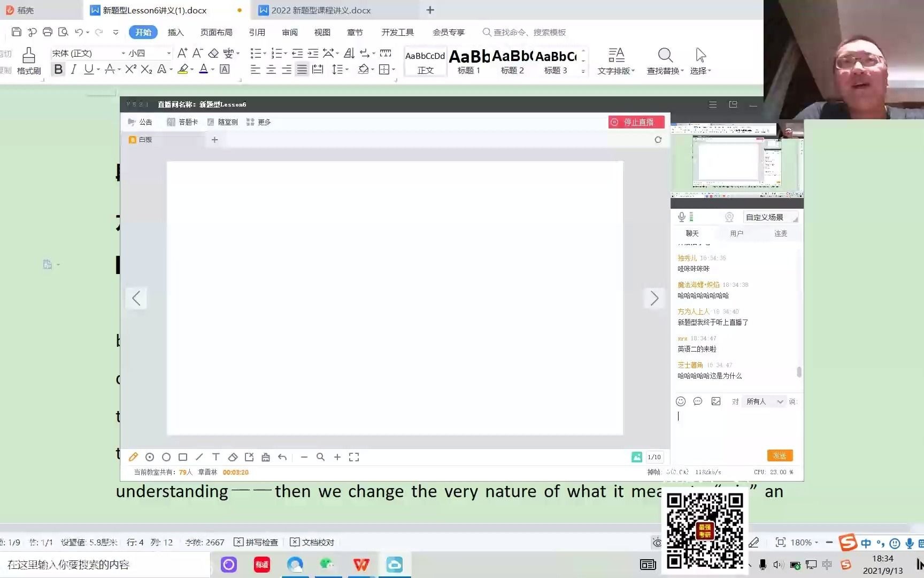This screenshot has width=924, height=578.
Task: Open the 随堂测 quiz button
Action: click(222, 122)
